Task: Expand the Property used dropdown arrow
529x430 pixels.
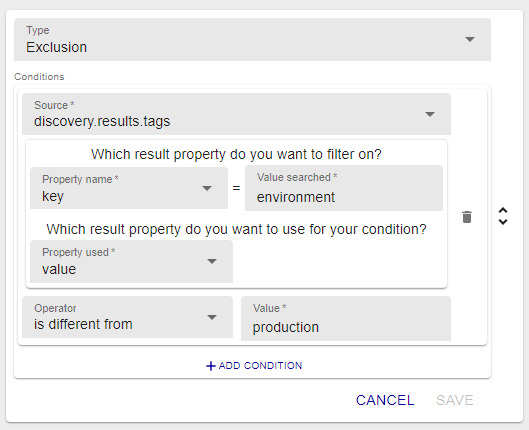Action: coord(212,261)
